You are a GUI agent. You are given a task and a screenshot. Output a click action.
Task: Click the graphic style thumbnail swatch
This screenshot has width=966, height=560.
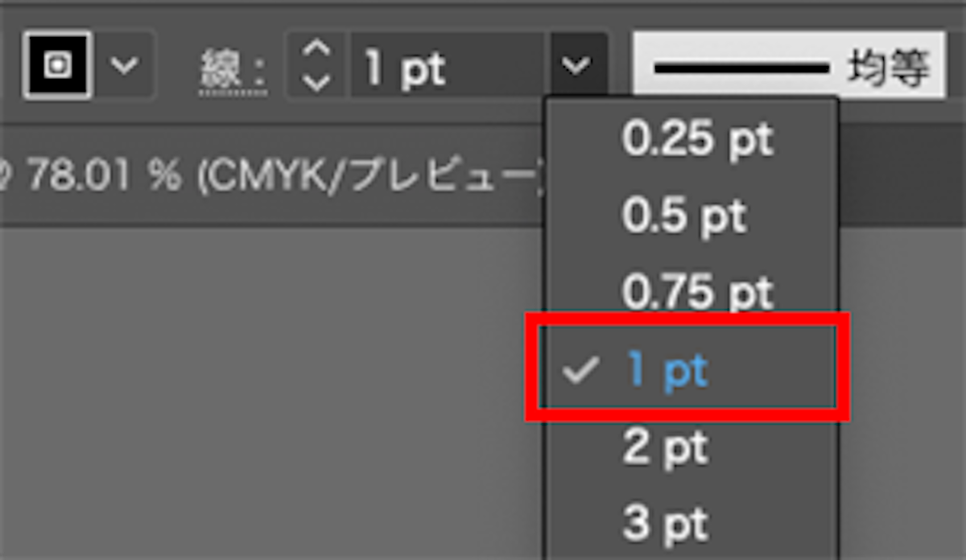[x=56, y=64]
